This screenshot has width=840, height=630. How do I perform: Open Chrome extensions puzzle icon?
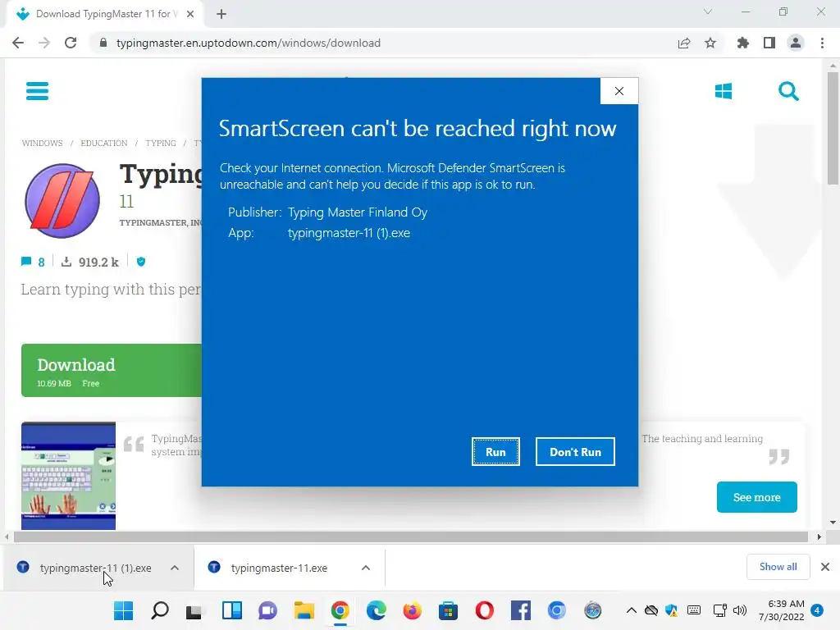pos(743,43)
